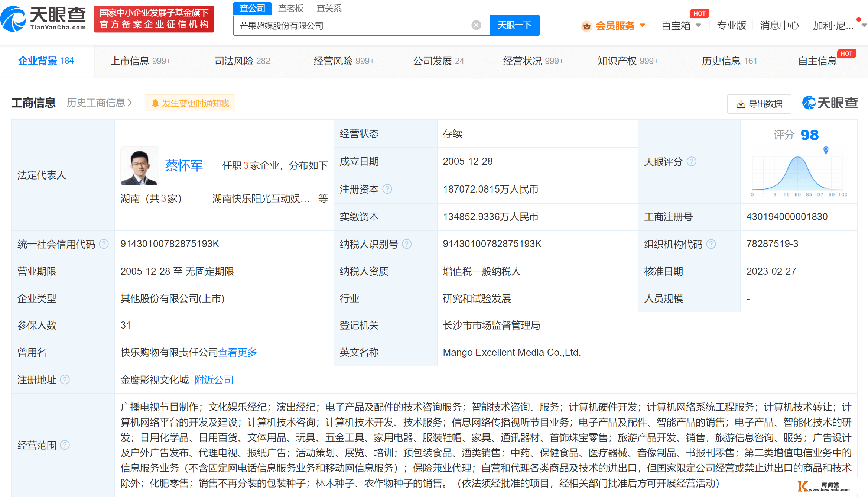Open the 历史信息 tab
The image size is (868, 498).
(729, 61)
